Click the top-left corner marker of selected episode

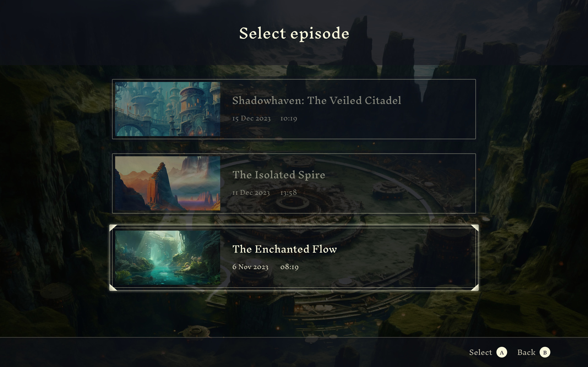tap(113, 228)
